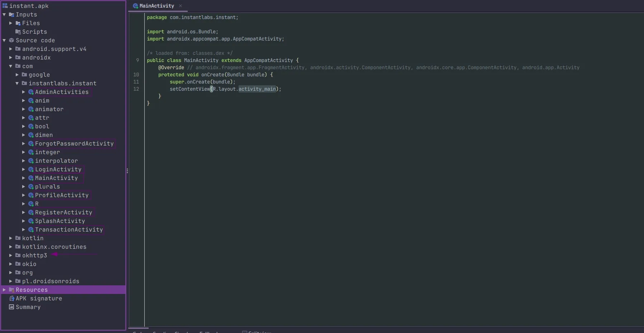Click the bool class icon
644x333 pixels.
point(31,127)
